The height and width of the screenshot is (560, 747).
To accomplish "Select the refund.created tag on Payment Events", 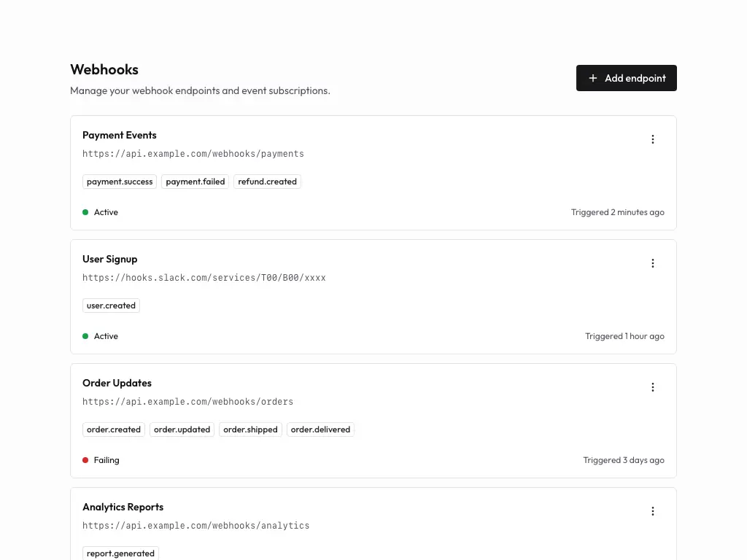I will [x=267, y=182].
